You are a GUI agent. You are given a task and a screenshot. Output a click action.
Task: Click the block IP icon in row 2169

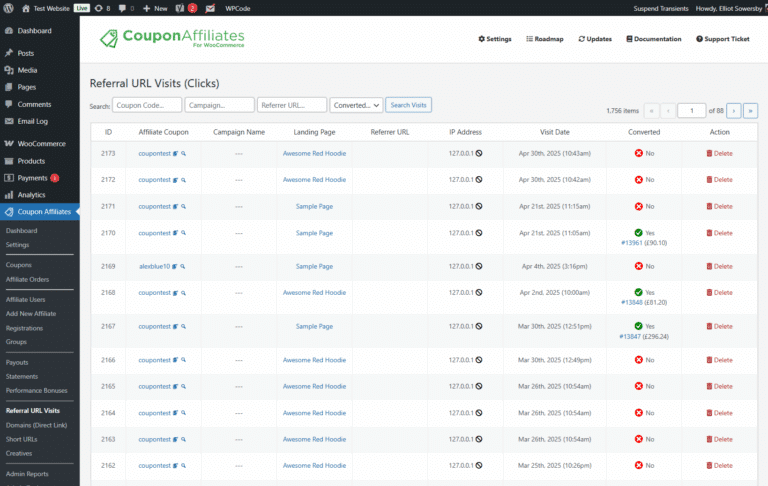(479, 266)
